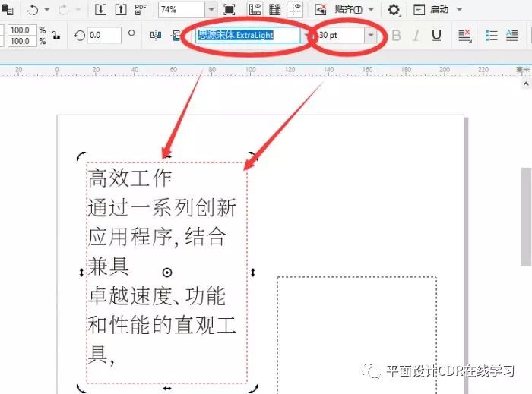Click the 启动 application launcher button
This screenshot has height=394, width=532.
pos(431,9)
